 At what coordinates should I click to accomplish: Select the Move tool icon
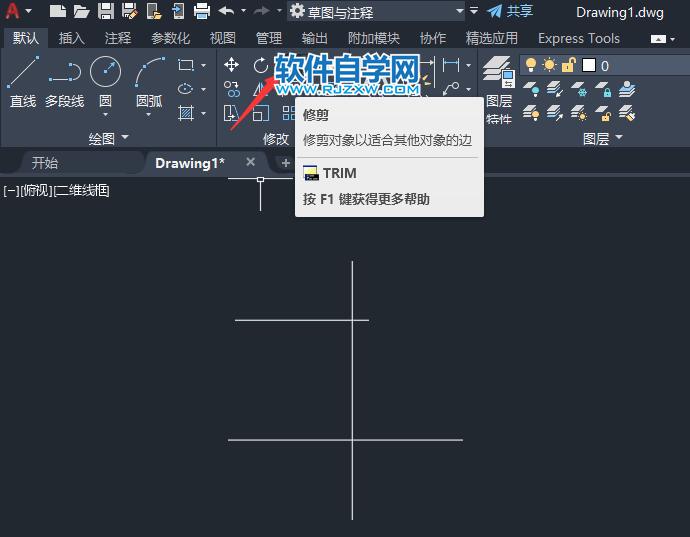click(x=231, y=65)
